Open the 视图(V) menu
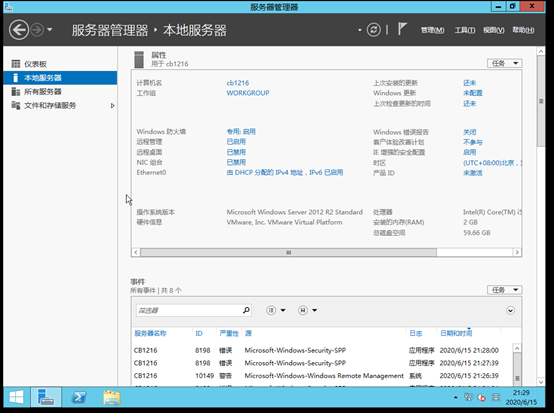The image size is (554, 413). [x=494, y=30]
